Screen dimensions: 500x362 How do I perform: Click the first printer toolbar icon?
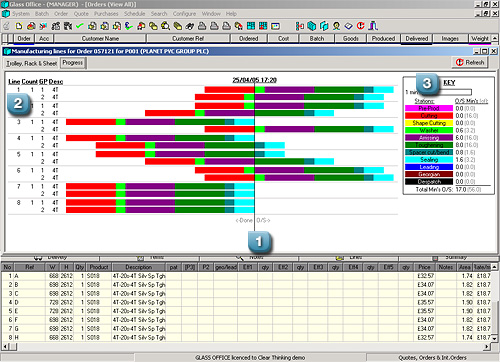[202, 26]
